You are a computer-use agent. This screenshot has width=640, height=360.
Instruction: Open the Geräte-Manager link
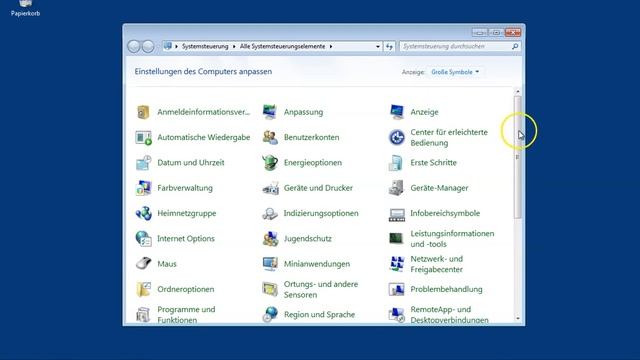tap(439, 188)
